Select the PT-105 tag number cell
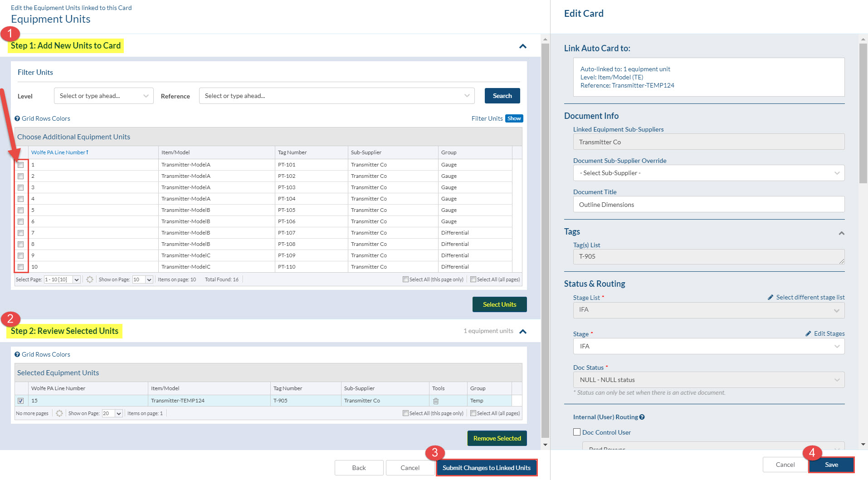 click(x=312, y=210)
